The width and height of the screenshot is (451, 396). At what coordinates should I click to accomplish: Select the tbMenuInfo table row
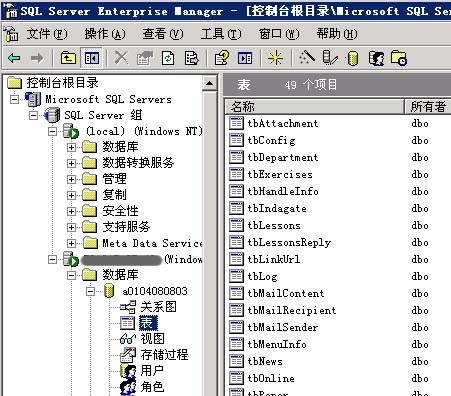click(x=277, y=344)
